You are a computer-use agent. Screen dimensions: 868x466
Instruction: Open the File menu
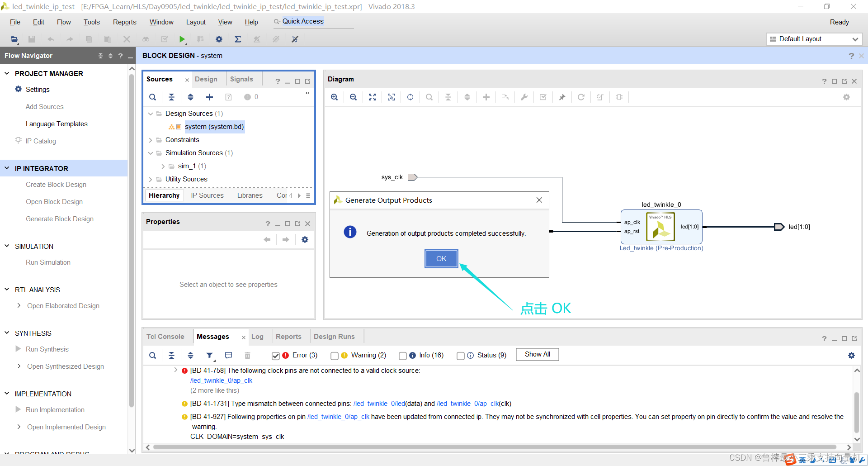pos(15,22)
